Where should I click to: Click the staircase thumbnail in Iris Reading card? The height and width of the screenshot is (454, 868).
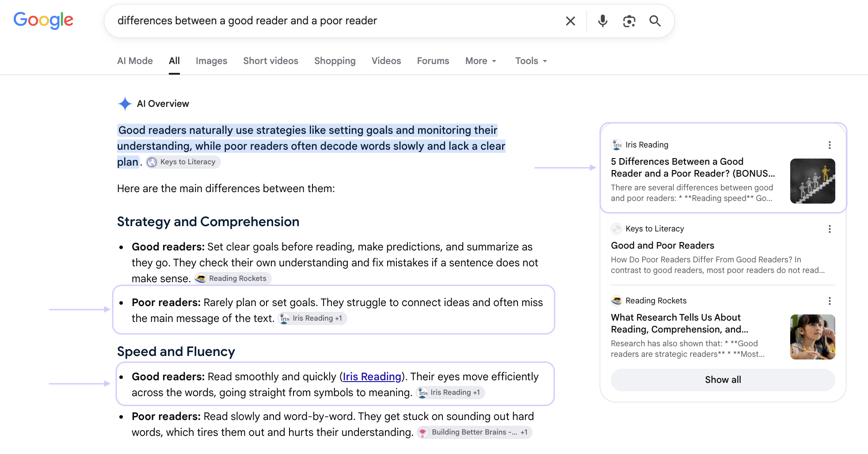(x=812, y=181)
